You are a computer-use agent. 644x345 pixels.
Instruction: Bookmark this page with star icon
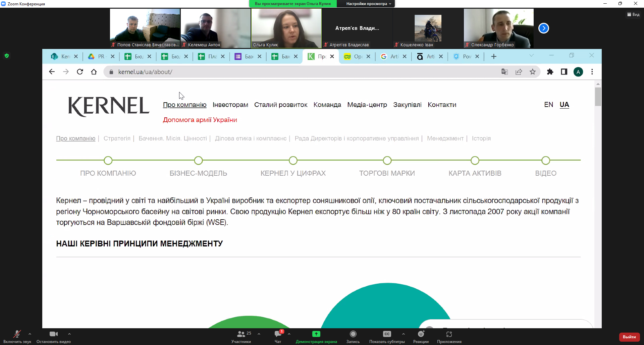533,72
